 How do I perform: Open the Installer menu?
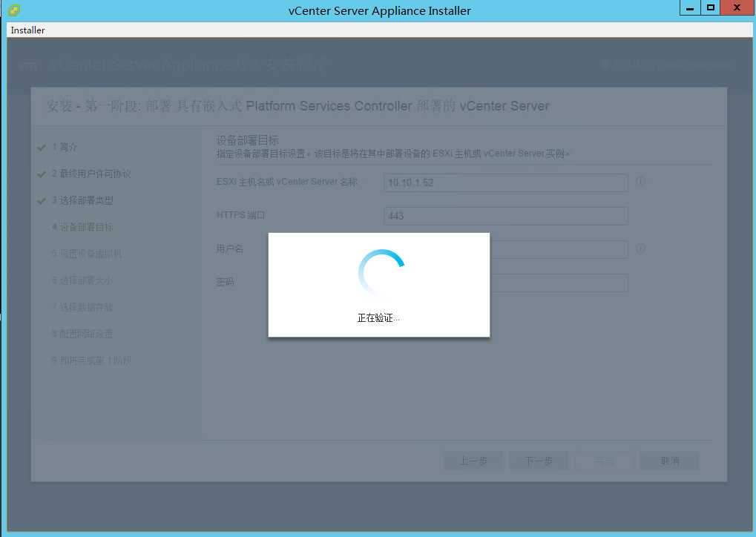coord(27,30)
